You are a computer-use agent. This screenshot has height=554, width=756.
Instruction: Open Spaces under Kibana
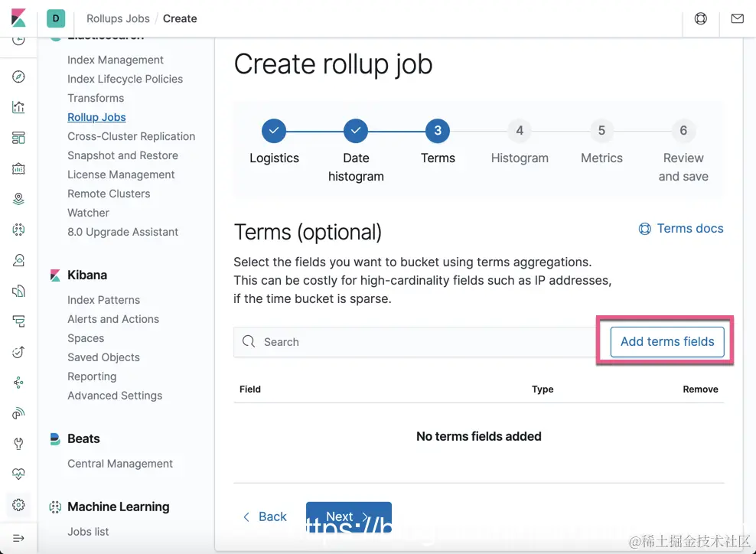pos(86,338)
